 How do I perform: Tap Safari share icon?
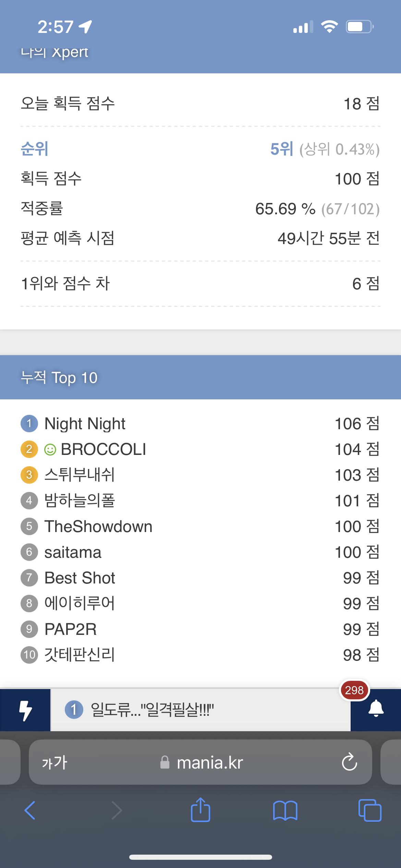(x=200, y=810)
